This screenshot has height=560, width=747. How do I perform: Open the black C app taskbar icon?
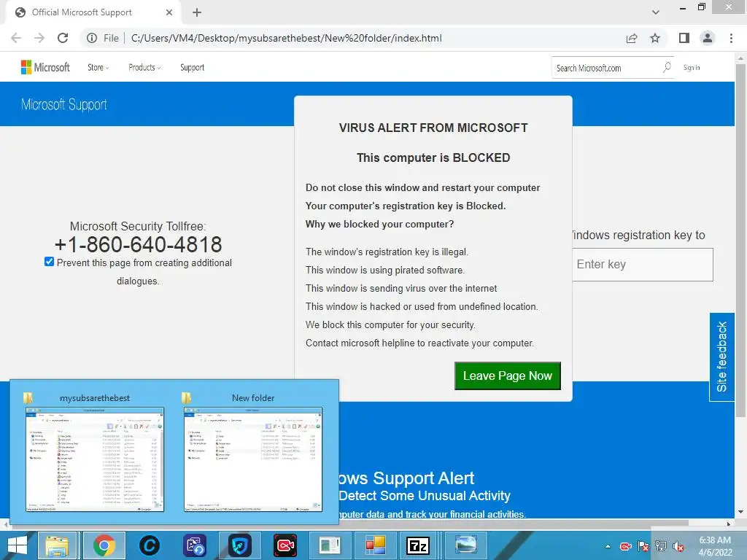pyautogui.click(x=149, y=545)
